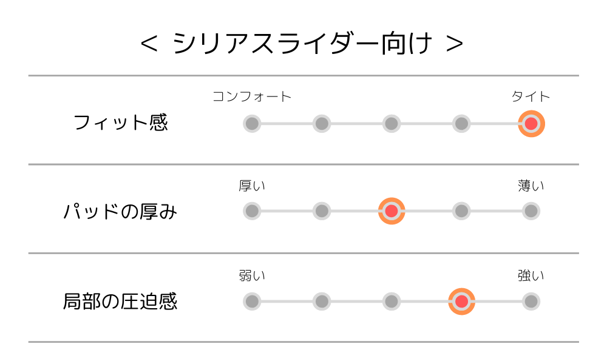Choose the last dot under 強い label
Viewport: 607px width, 364px height.
pyautogui.click(x=531, y=302)
